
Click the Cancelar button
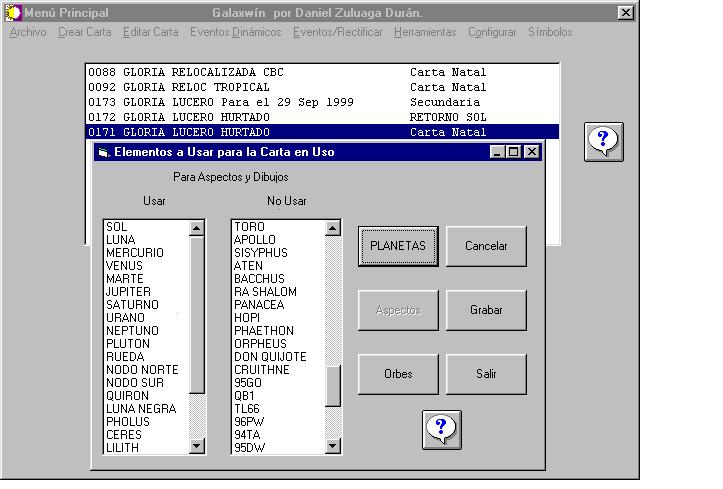[x=486, y=246]
